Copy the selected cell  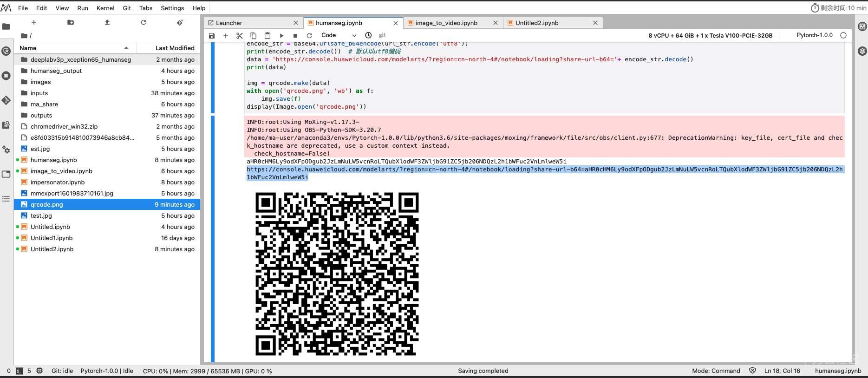tap(254, 35)
